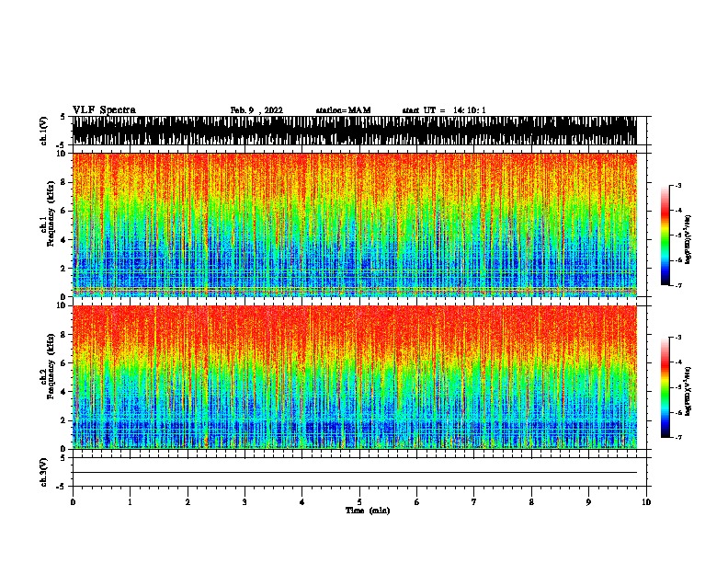Click time axis tick label "0"

point(73,502)
